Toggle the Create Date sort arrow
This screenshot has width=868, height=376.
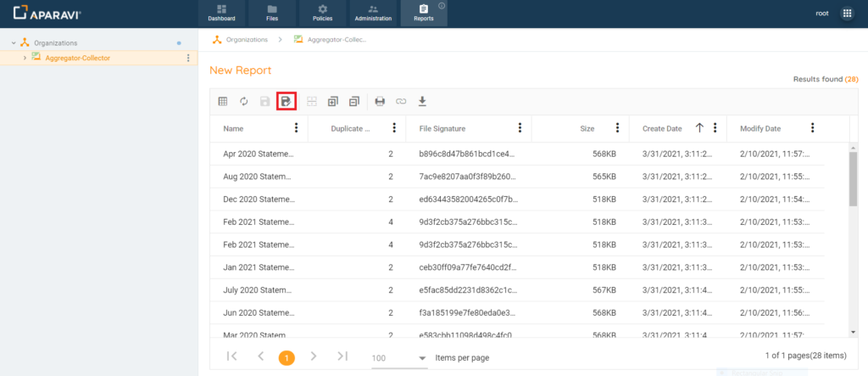699,128
